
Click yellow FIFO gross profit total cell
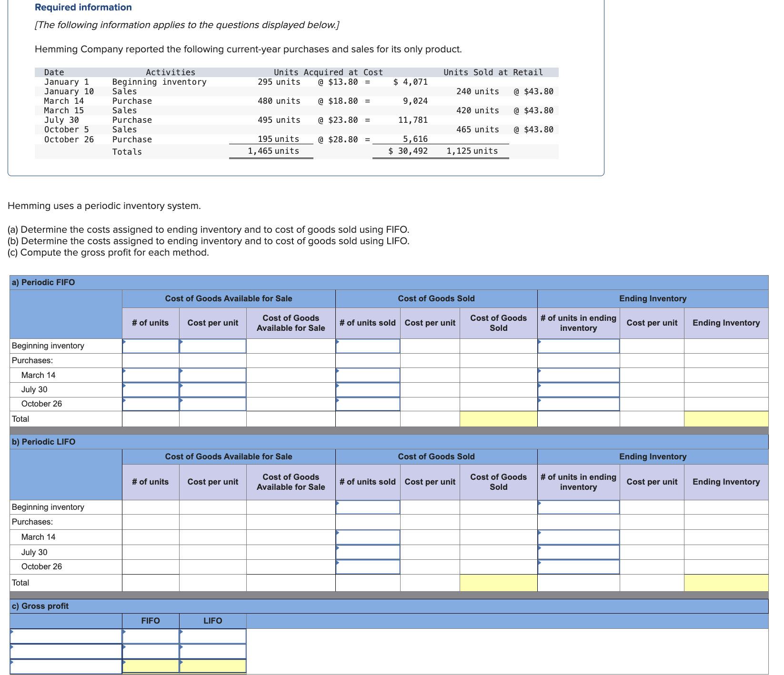(151, 666)
